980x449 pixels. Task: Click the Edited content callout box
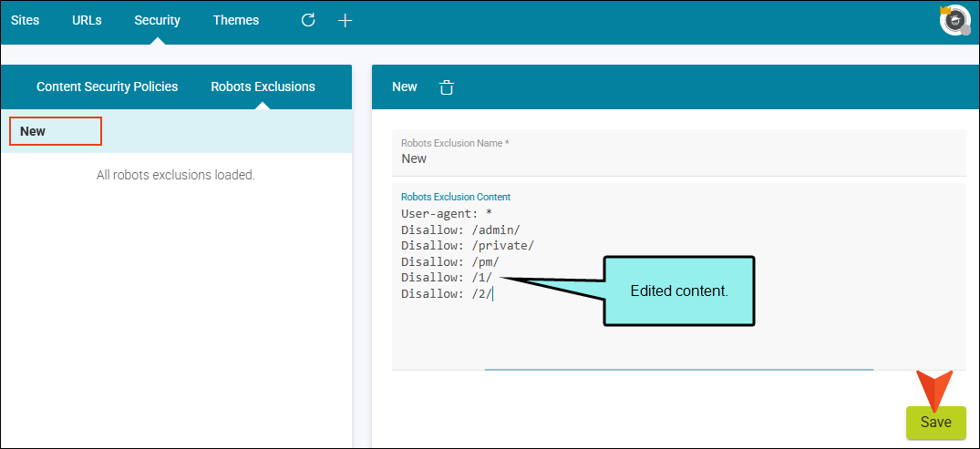(679, 291)
